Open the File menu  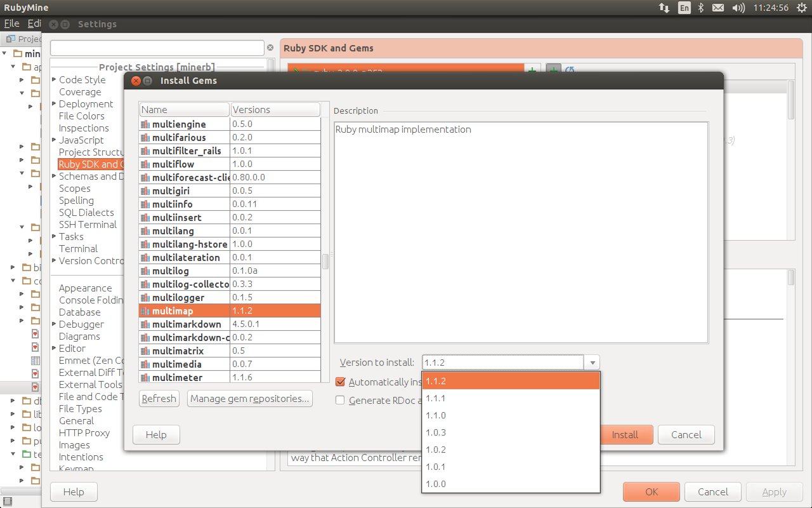coord(11,23)
